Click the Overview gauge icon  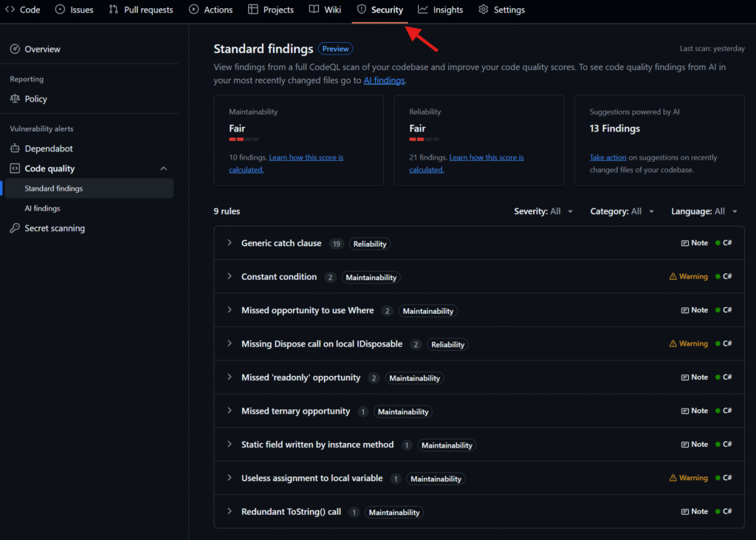[x=15, y=49]
